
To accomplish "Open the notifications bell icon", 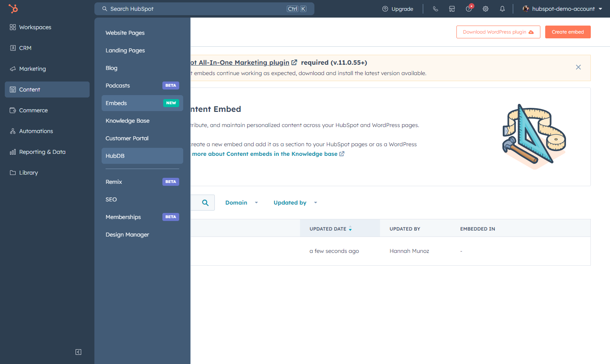I will coord(502,9).
